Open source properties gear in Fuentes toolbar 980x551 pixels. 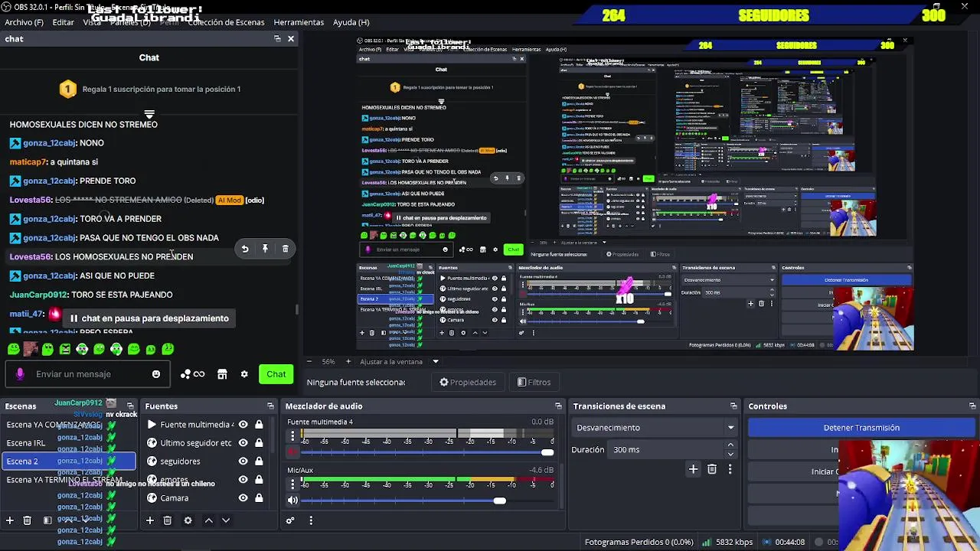pos(188,520)
